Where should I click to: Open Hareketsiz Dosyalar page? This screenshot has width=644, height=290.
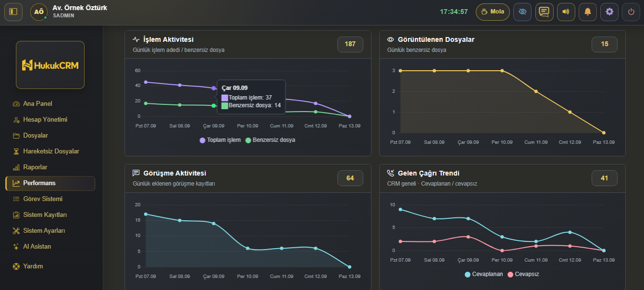[50, 151]
